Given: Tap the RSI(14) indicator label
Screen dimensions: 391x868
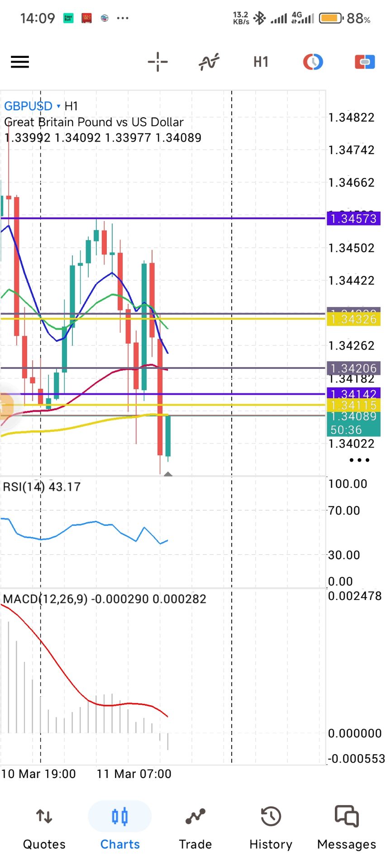Looking at the screenshot, I should click(42, 487).
